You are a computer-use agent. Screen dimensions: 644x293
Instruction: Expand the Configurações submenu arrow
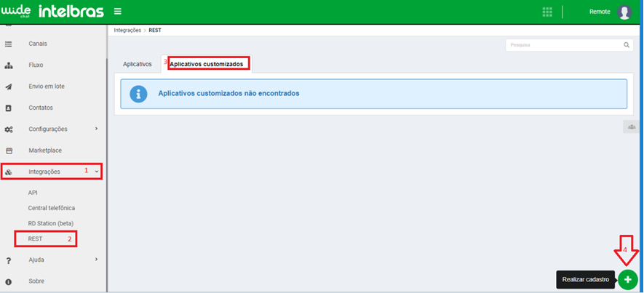[97, 129]
